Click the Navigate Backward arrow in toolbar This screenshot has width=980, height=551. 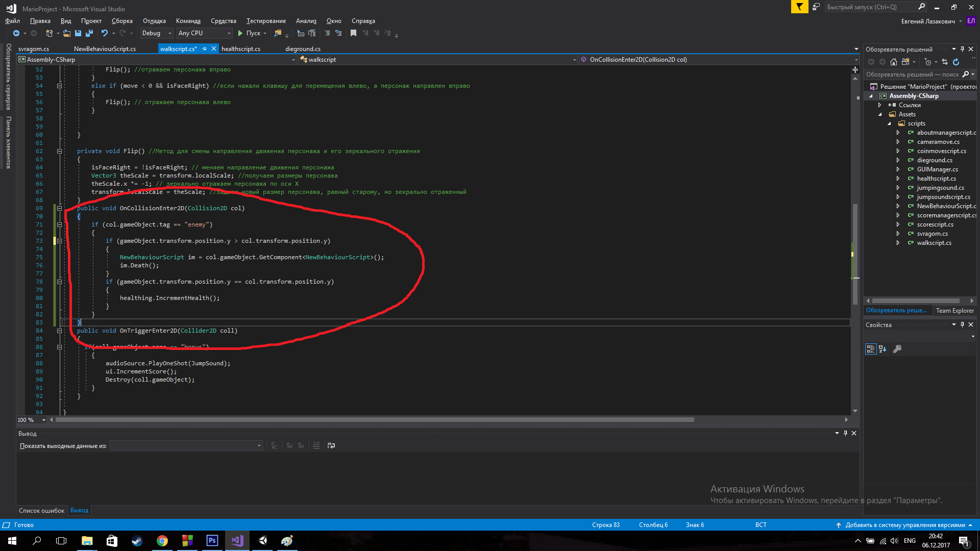click(x=16, y=33)
